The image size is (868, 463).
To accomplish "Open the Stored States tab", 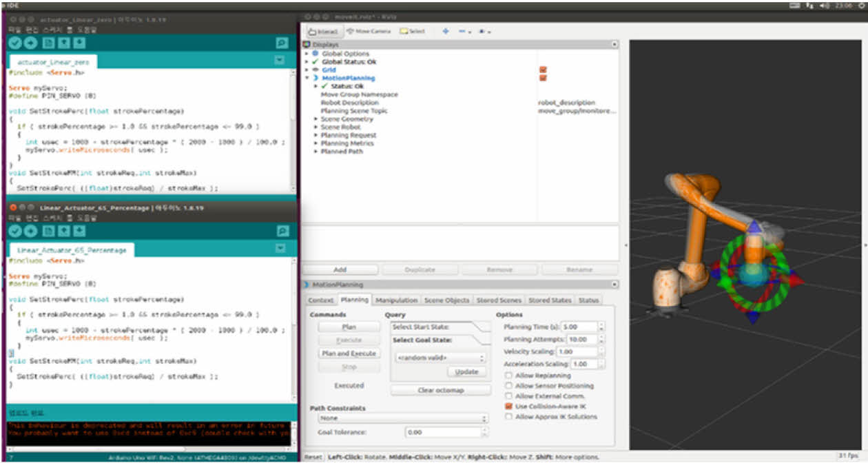I will point(550,300).
